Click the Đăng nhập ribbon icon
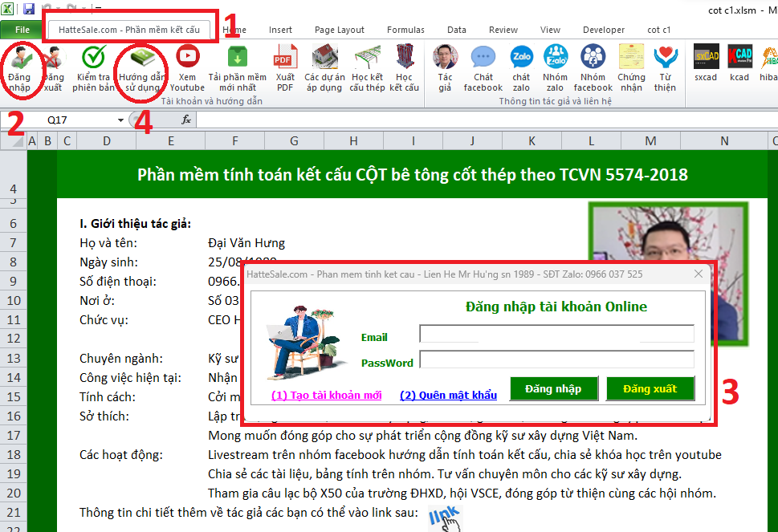 pyautogui.click(x=18, y=68)
